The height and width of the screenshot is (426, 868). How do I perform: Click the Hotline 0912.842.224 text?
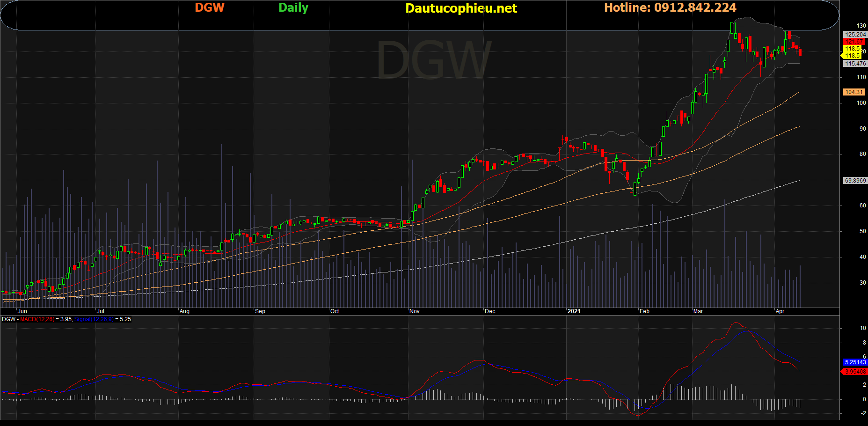pyautogui.click(x=670, y=8)
